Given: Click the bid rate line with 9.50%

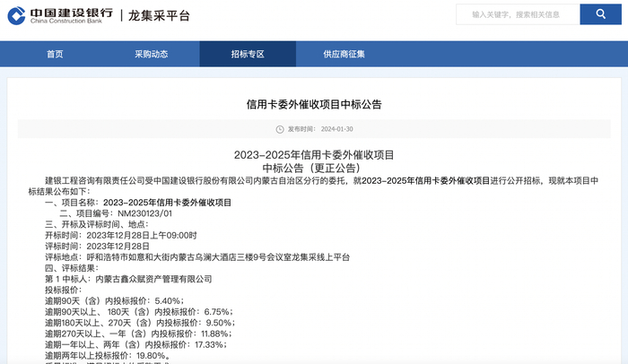Looking at the screenshot, I should coord(140,323).
